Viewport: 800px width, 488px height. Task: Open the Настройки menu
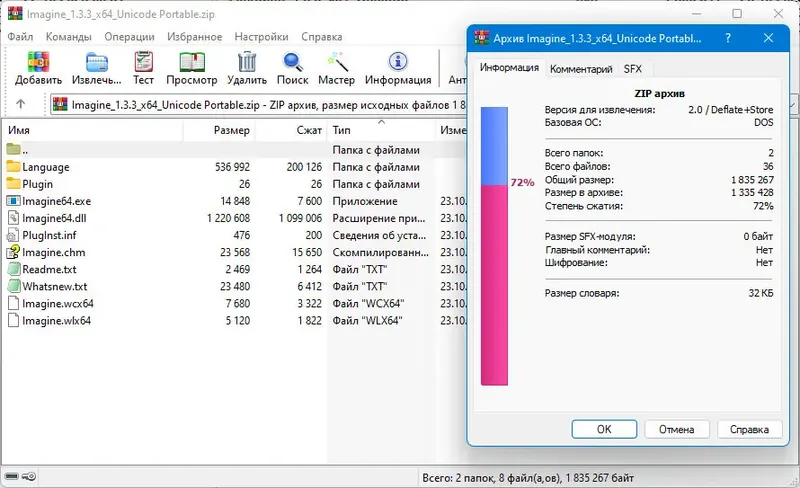point(261,37)
